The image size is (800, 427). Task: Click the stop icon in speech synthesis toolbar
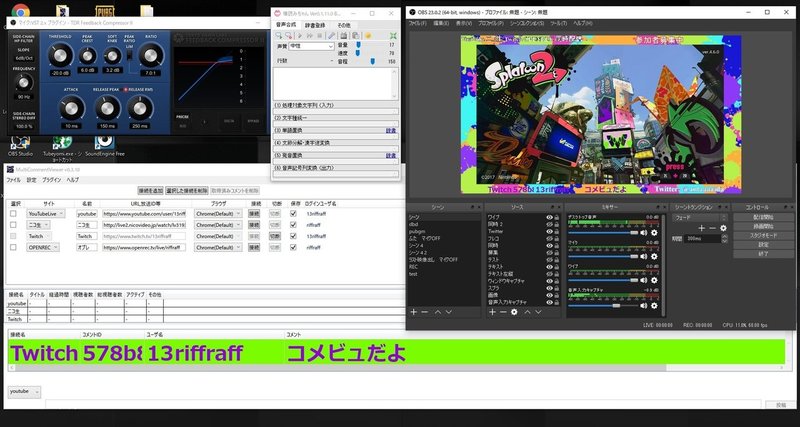320,36
